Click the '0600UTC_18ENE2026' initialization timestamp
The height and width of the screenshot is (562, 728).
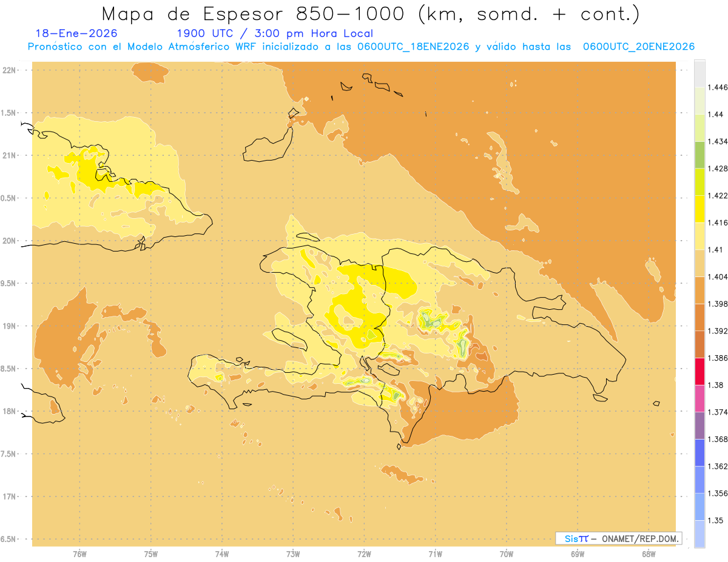tap(414, 47)
